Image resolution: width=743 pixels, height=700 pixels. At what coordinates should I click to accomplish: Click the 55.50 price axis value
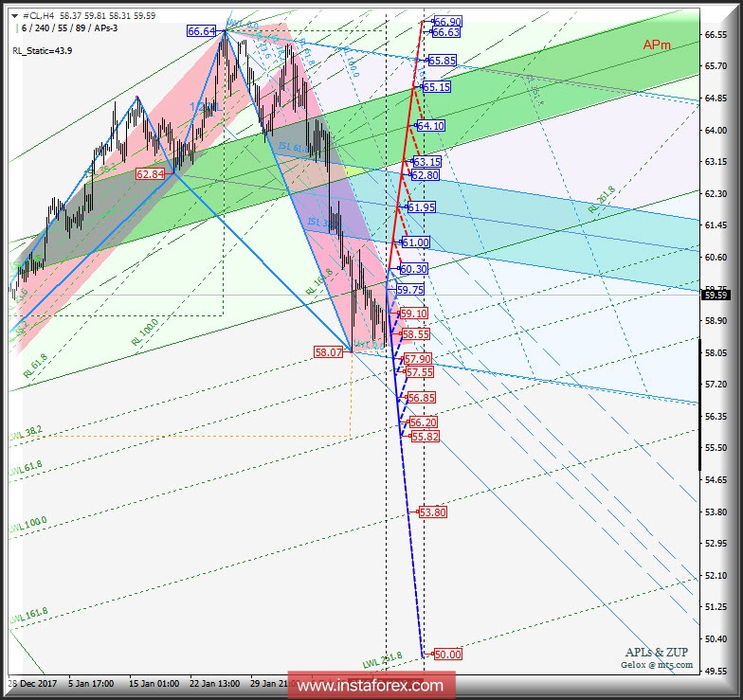point(716,447)
